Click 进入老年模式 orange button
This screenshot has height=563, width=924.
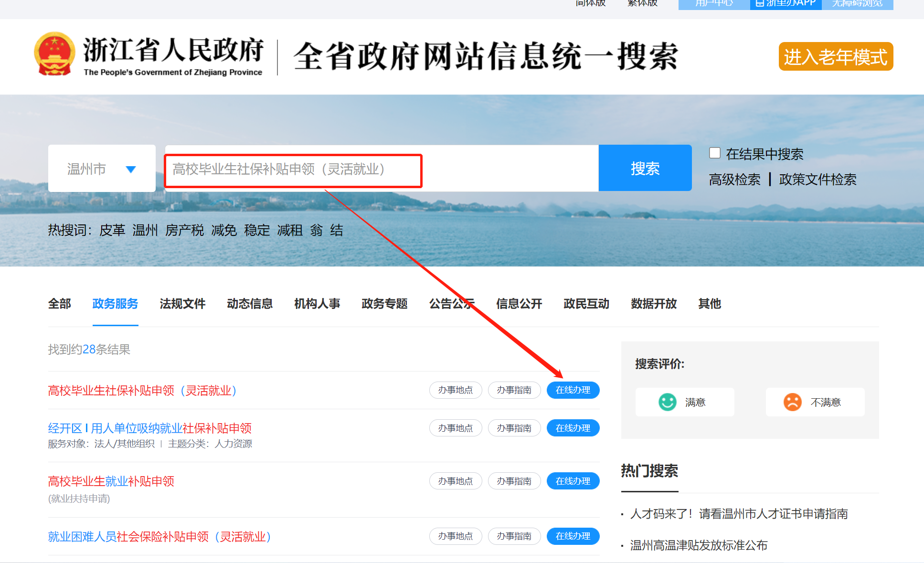pyautogui.click(x=835, y=57)
